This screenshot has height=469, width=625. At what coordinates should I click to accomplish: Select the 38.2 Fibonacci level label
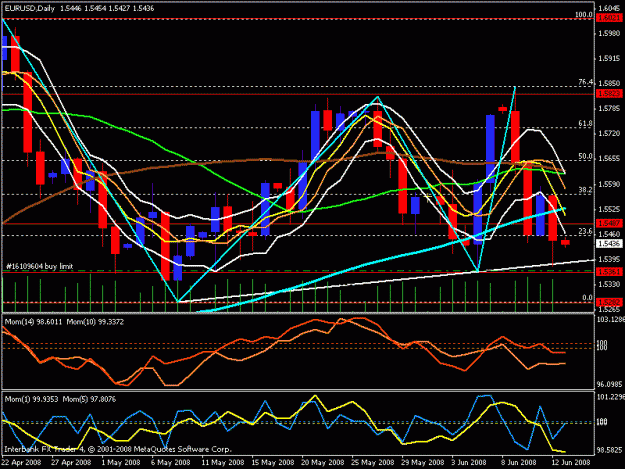coord(586,190)
